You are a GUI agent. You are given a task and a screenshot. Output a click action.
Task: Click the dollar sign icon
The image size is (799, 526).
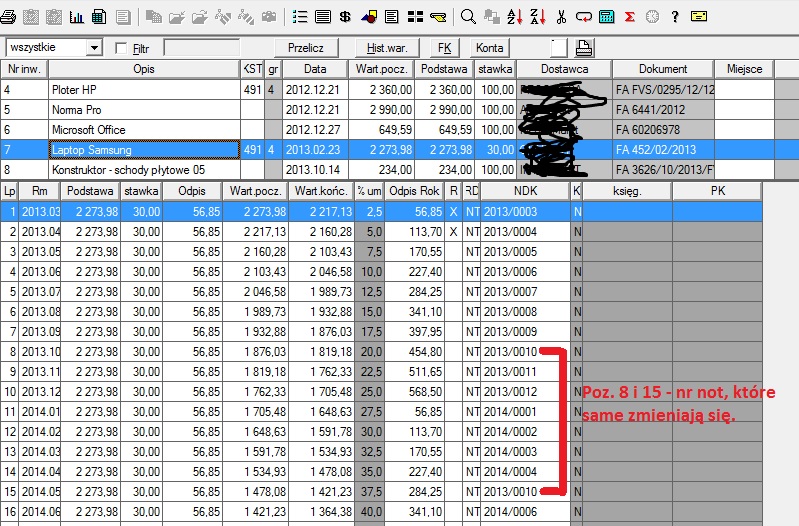(x=345, y=17)
